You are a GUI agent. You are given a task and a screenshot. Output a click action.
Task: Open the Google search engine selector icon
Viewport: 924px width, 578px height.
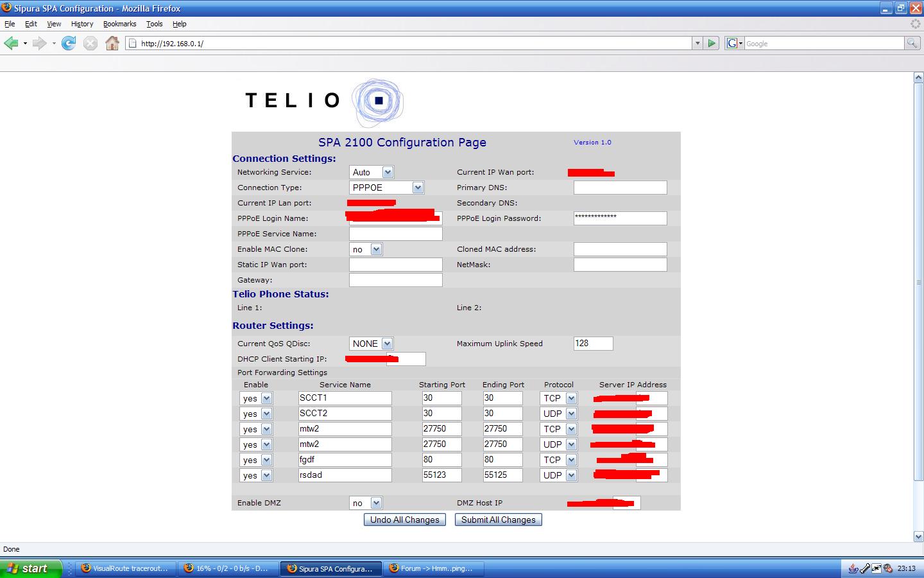coord(734,43)
